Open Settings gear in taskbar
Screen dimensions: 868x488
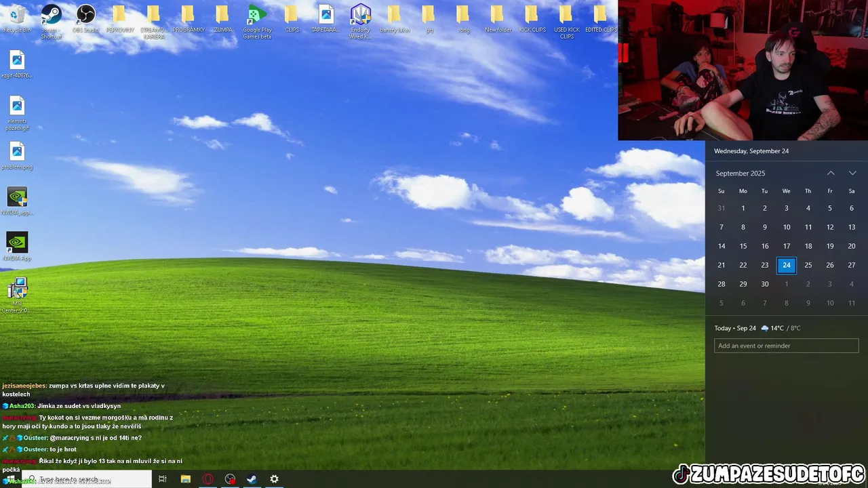tap(274, 479)
